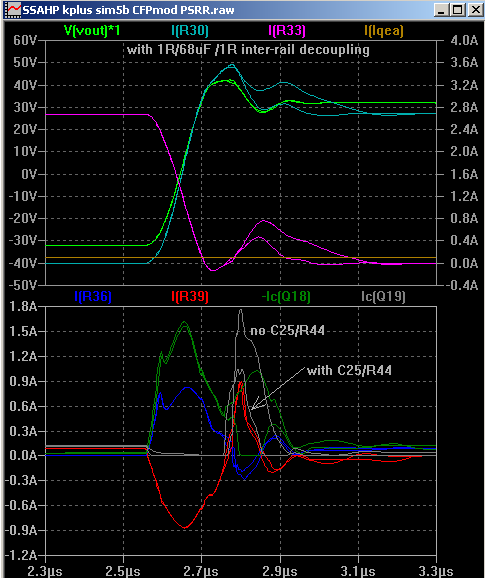
Task: Click the 1.8A lower pane axis label
Action: (x=23, y=306)
